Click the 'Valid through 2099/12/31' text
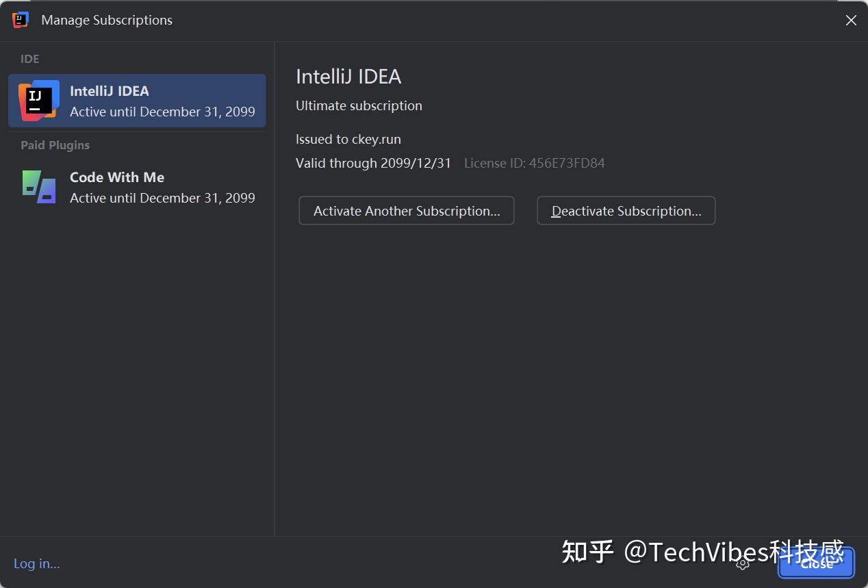 click(373, 163)
